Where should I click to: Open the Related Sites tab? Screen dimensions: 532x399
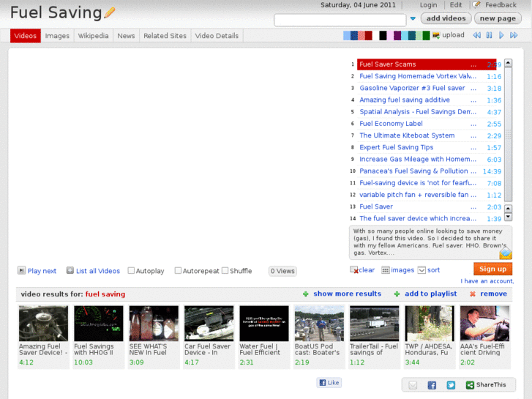[165, 36]
